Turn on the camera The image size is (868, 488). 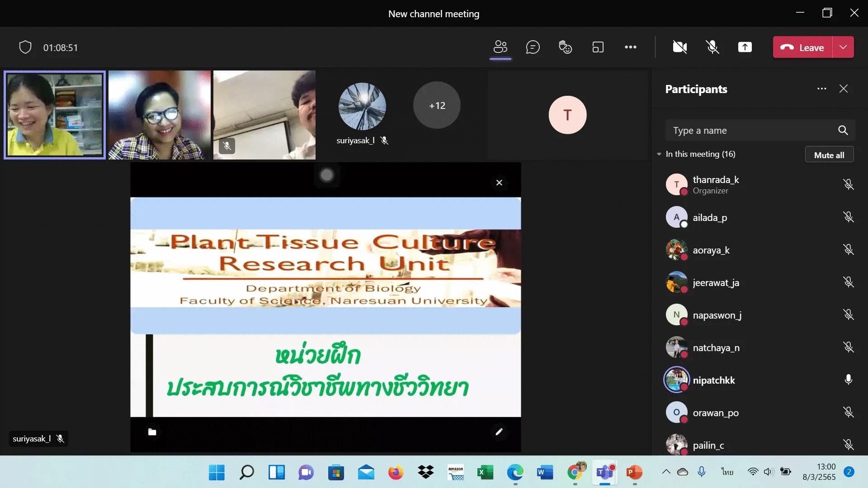point(679,47)
